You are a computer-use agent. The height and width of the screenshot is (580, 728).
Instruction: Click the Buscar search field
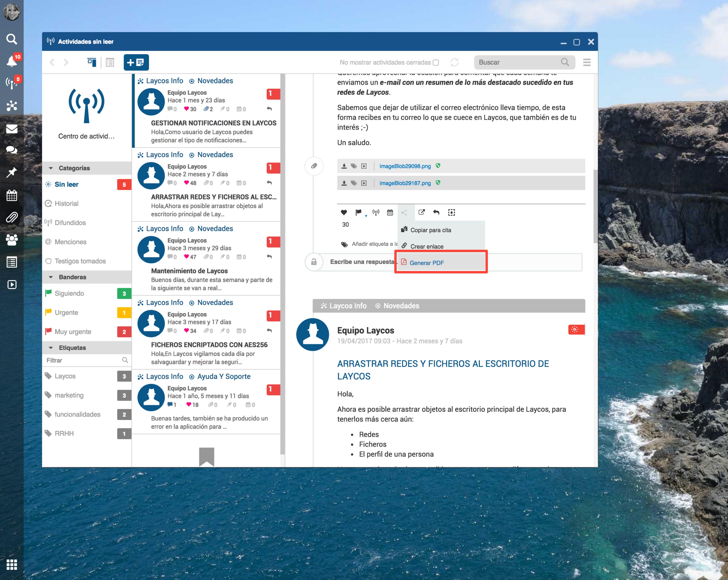pyautogui.click(x=524, y=62)
